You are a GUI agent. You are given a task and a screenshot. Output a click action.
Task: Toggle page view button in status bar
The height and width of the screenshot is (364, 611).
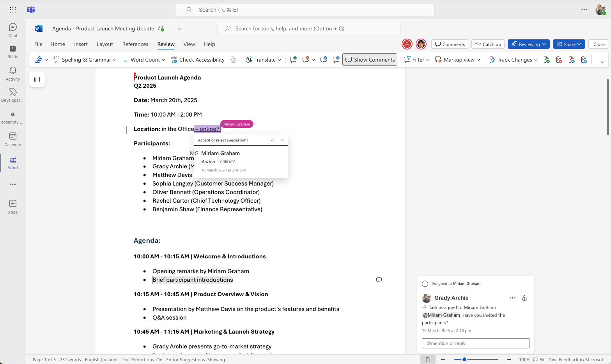(428, 360)
